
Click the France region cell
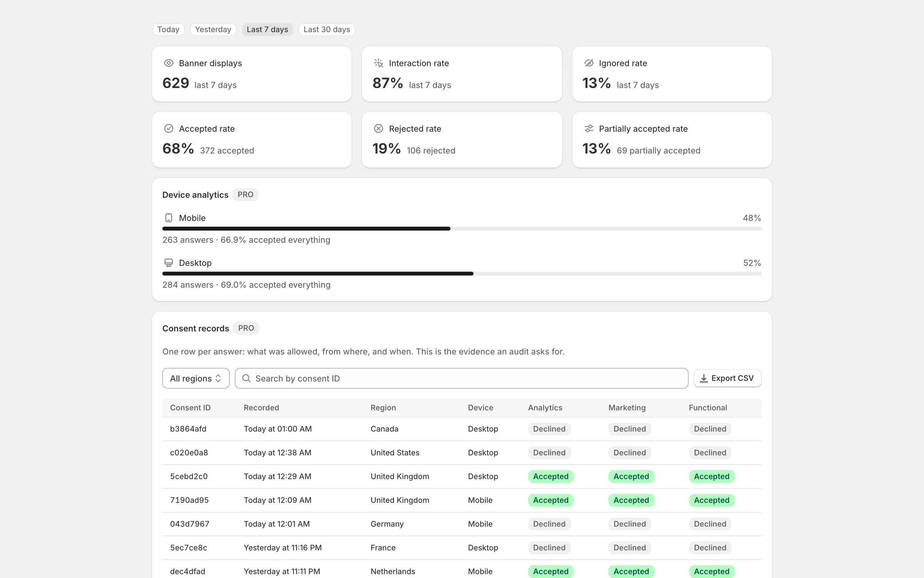click(383, 548)
